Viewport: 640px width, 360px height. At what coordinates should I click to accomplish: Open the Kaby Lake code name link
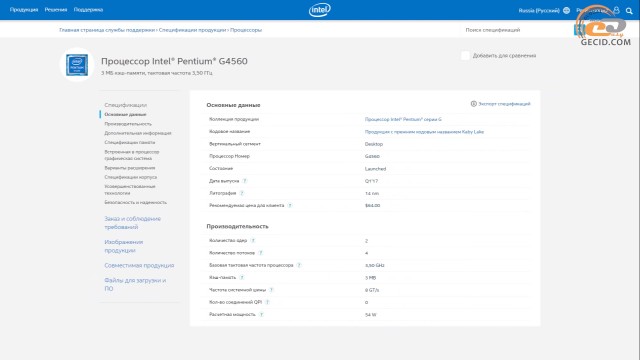pos(424,132)
